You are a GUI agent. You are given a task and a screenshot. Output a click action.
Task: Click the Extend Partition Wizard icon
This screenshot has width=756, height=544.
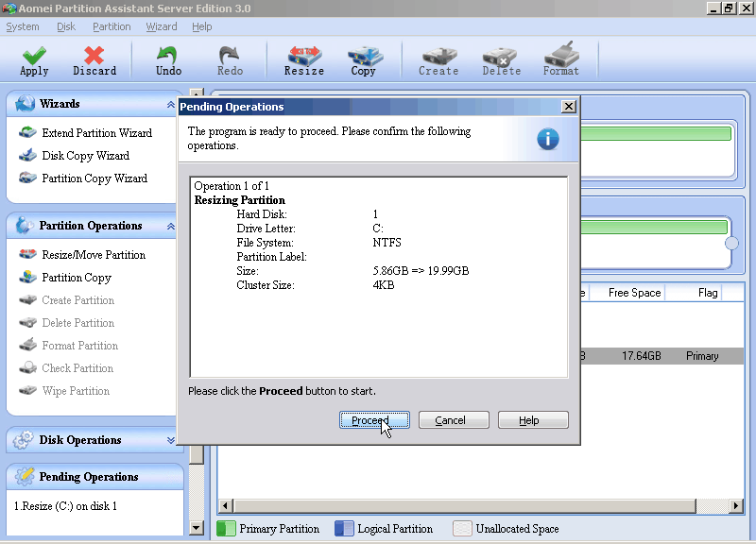point(27,132)
